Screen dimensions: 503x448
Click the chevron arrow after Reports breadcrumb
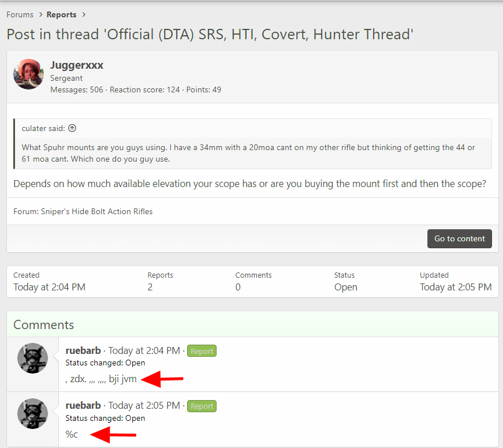click(x=84, y=14)
